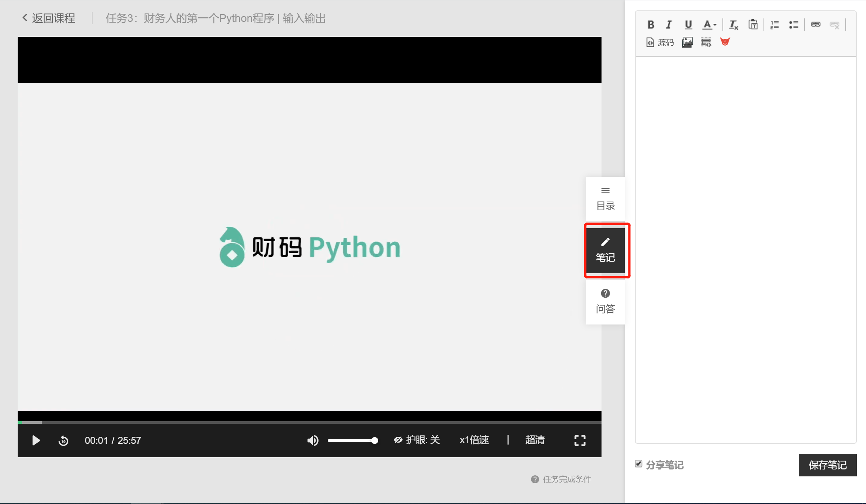Switch to the 问答 sidebar tab
866x504 pixels.
(x=605, y=301)
